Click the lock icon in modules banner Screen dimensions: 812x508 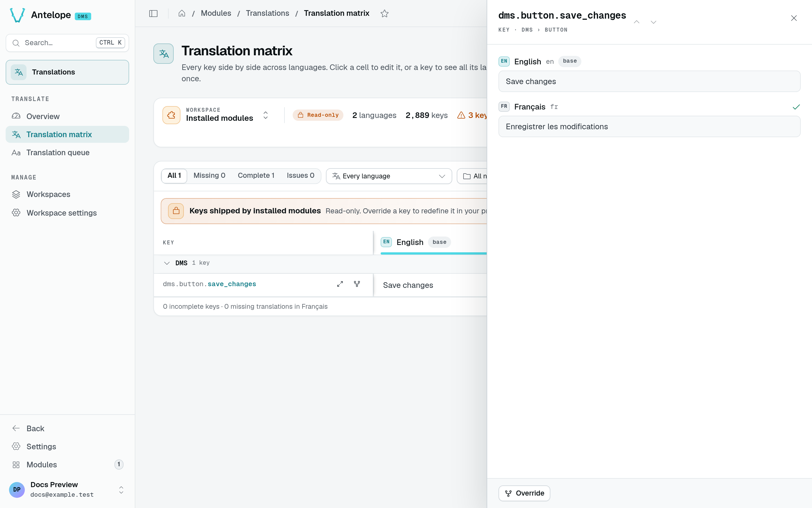point(176,211)
